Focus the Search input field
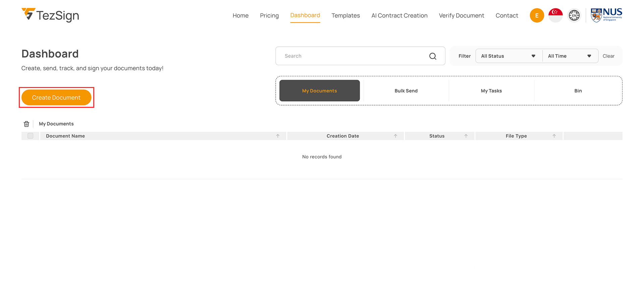 click(x=352, y=56)
